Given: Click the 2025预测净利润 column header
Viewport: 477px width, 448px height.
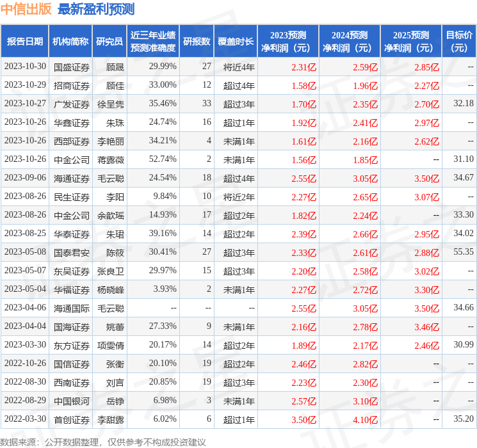Looking at the screenshot, I should coord(411,42).
